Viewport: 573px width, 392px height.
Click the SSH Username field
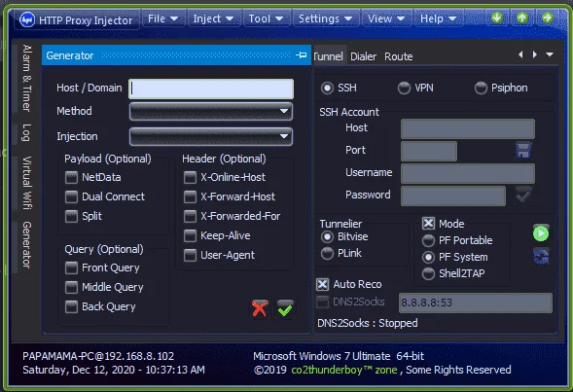pos(468,173)
